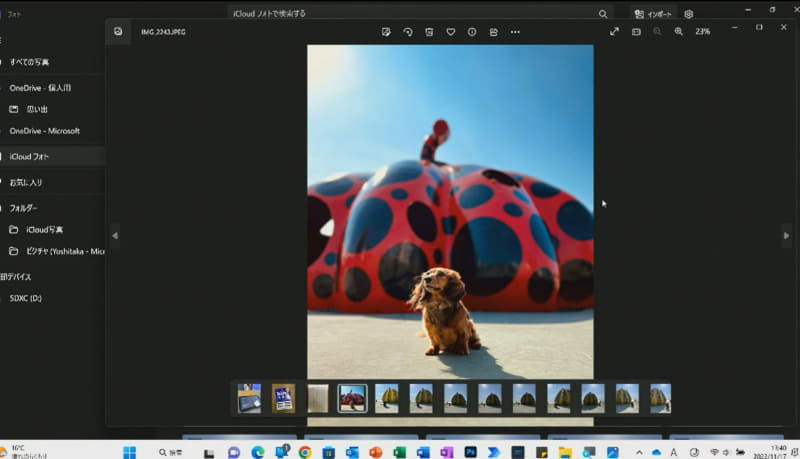
Task: Click the zoom out magnifier icon
Action: [657, 32]
